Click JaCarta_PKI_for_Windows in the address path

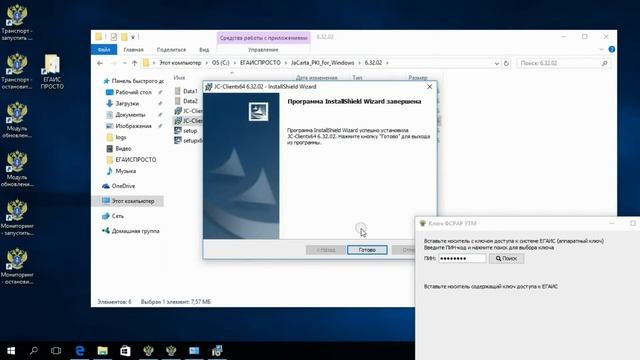click(322, 63)
